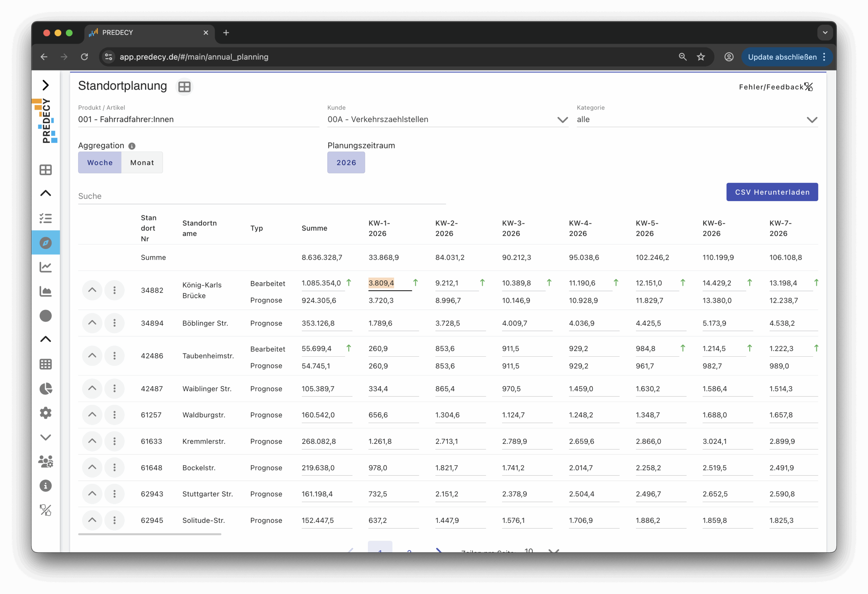Switch aggregation to Monat

point(142,162)
